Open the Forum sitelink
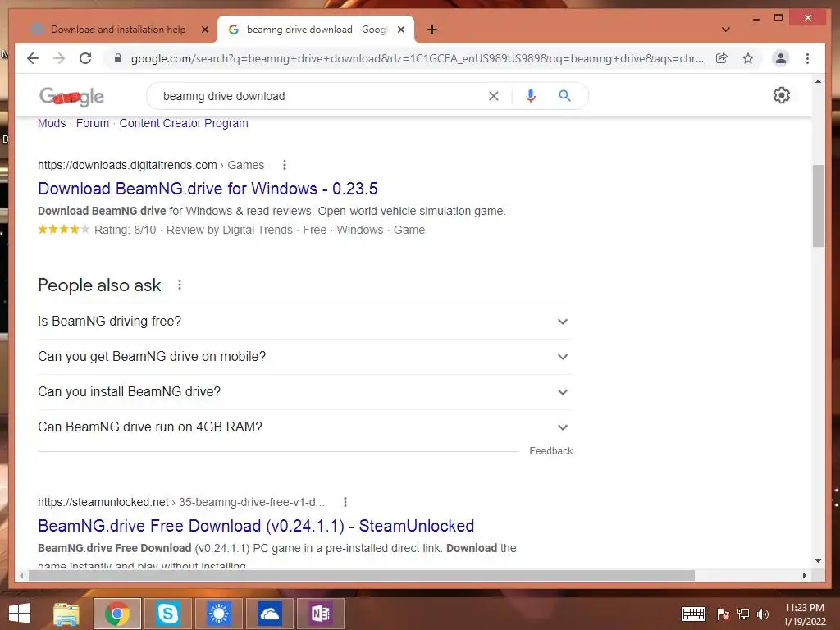The height and width of the screenshot is (630, 840). click(92, 123)
